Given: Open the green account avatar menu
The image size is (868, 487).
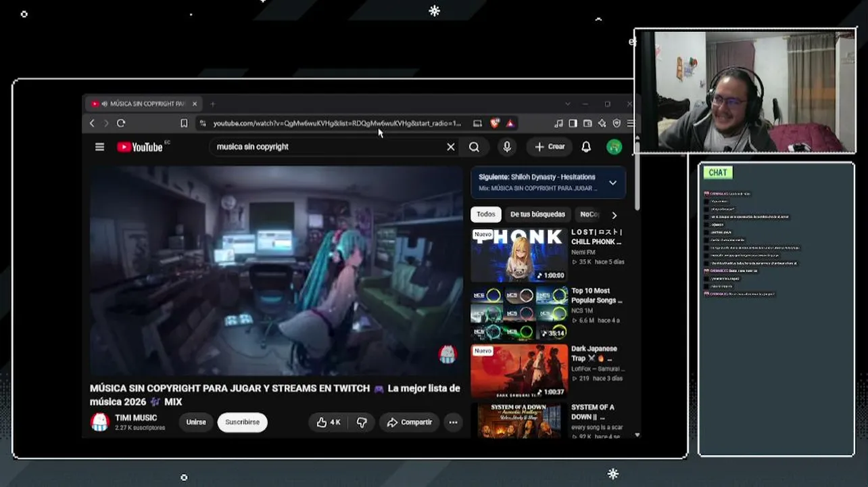Looking at the screenshot, I should click(x=614, y=147).
